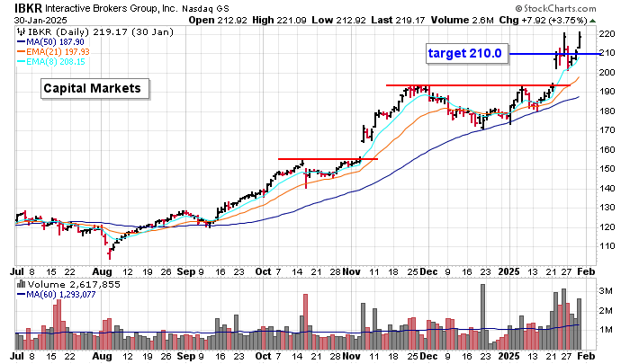Click the blue line swatch for MA(60)

21,295
